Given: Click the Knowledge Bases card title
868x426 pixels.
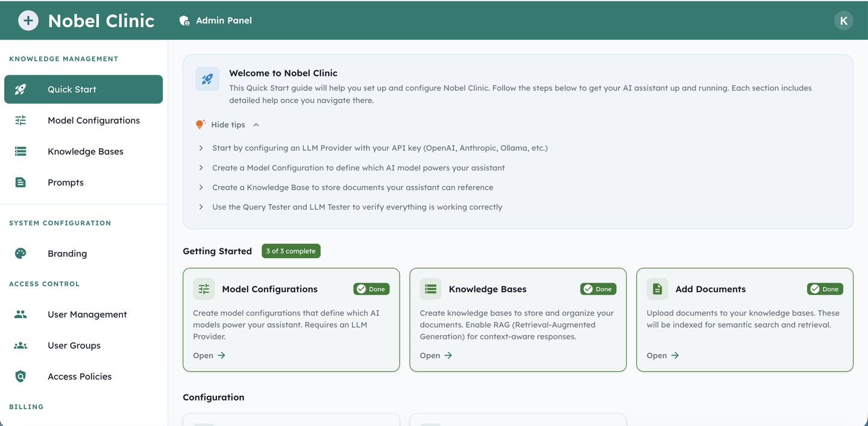Looking at the screenshot, I should [488, 289].
